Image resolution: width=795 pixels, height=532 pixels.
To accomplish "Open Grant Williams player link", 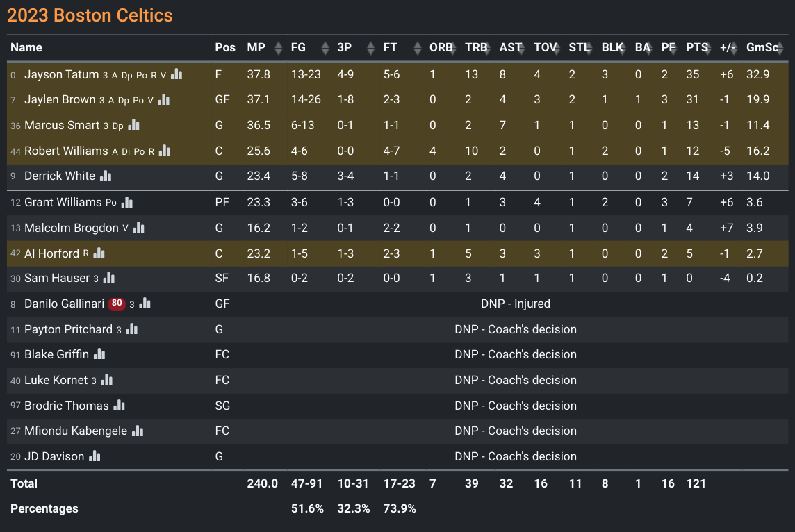I will (x=63, y=202).
